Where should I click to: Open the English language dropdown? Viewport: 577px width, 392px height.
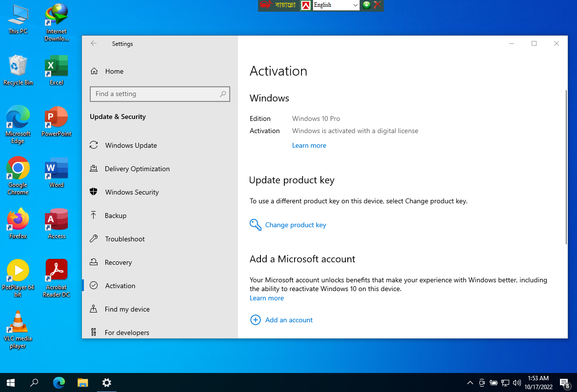click(x=355, y=5)
